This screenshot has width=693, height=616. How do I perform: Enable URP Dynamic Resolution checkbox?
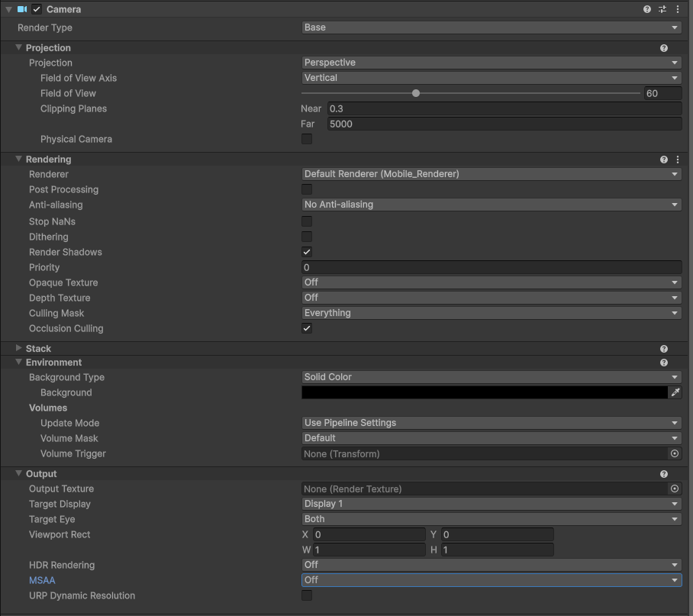[307, 595]
